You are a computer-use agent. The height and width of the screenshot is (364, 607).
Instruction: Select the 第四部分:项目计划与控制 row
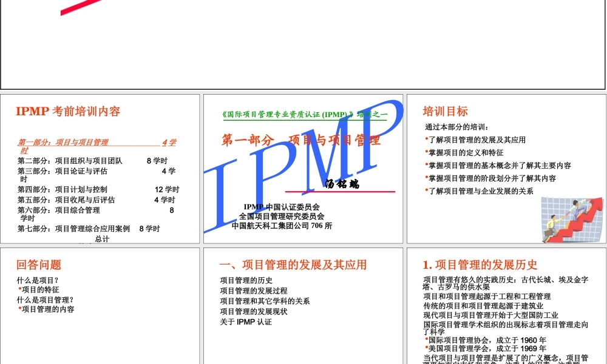[98, 189]
